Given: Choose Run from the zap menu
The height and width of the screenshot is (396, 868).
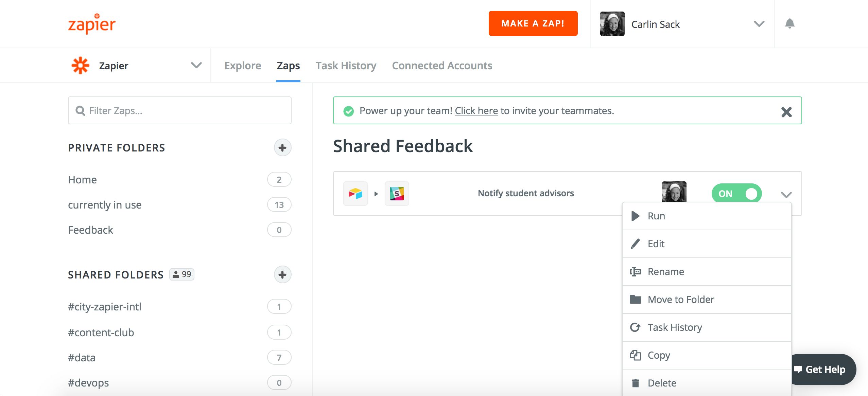Looking at the screenshot, I should pyautogui.click(x=656, y=216).
